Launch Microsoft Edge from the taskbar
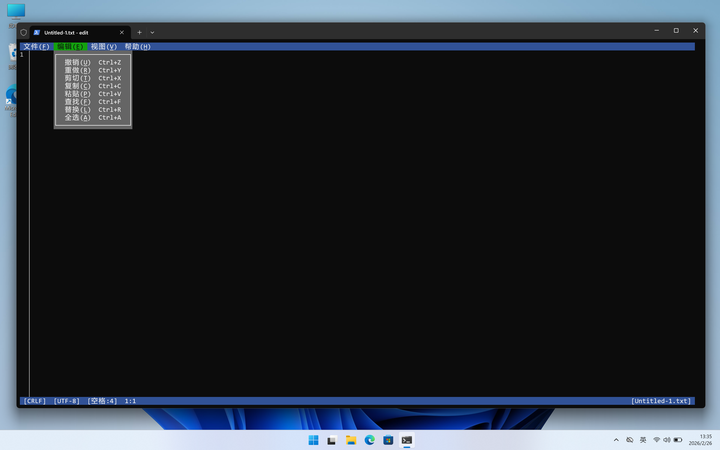 click(370, 440)
